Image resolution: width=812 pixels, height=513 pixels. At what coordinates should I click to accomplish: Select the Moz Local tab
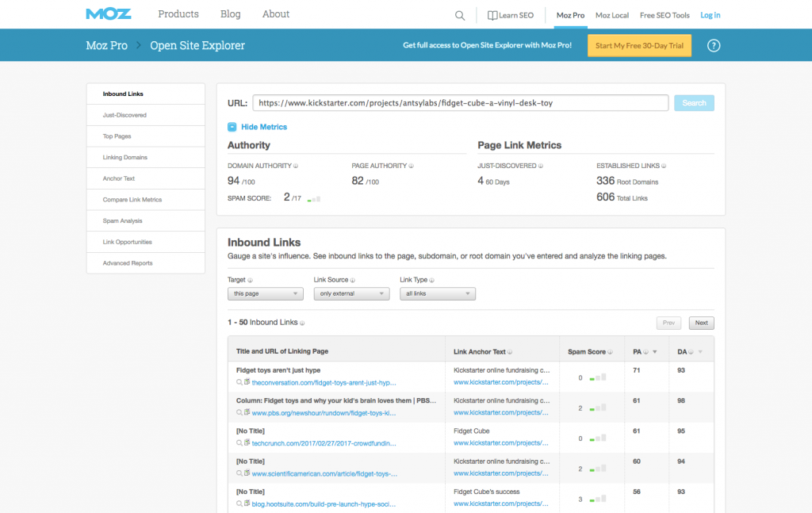(612, 16)
